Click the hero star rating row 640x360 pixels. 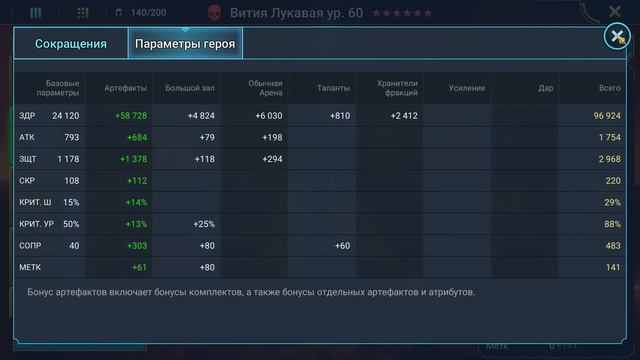(x=402, y=13)
